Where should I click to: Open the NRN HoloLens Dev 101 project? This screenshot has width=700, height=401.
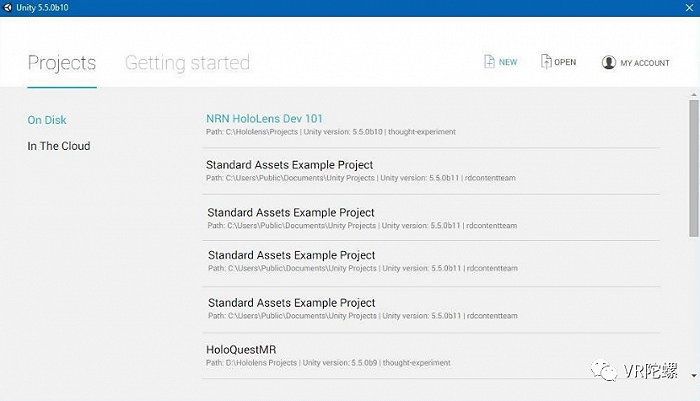pos(264,119)
